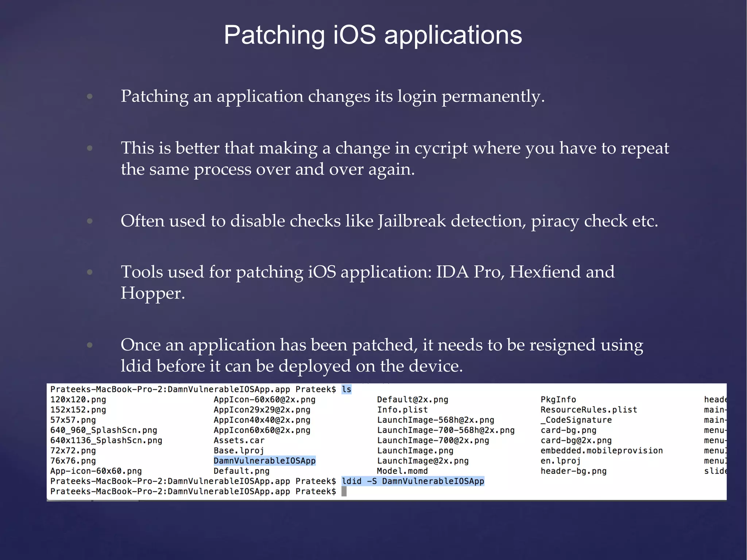
Task: Click 'AppIcon29x29@2x.png' file name
Action: pyautogui.click(x=262, y=410)
